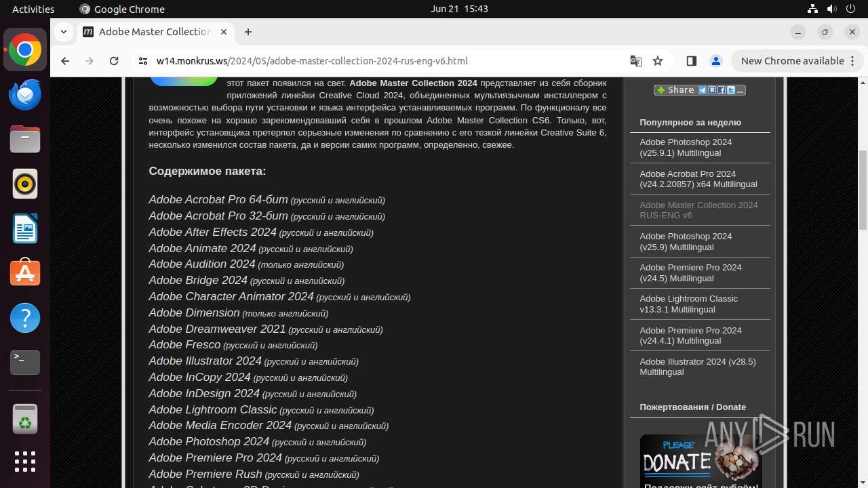The height and width of the screenshot is (488, 868).
Task: Launch Google Chrome from the dock
Action: (25, 50)
